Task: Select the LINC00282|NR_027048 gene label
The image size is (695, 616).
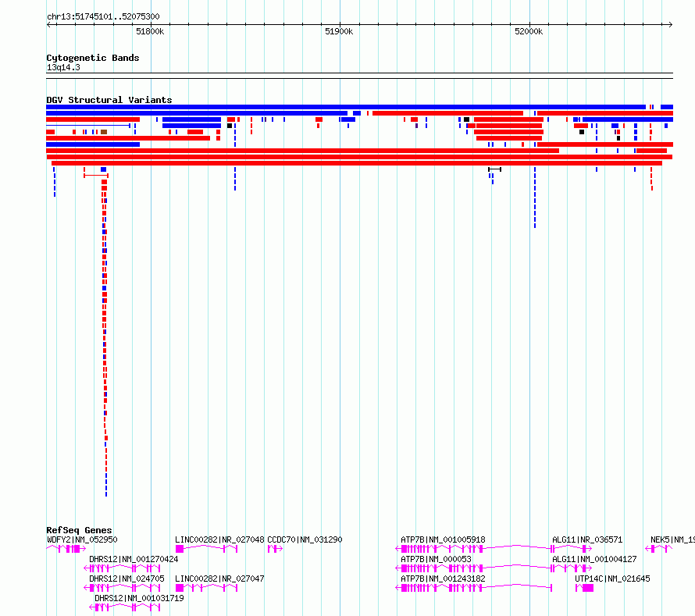Action: 220,539
